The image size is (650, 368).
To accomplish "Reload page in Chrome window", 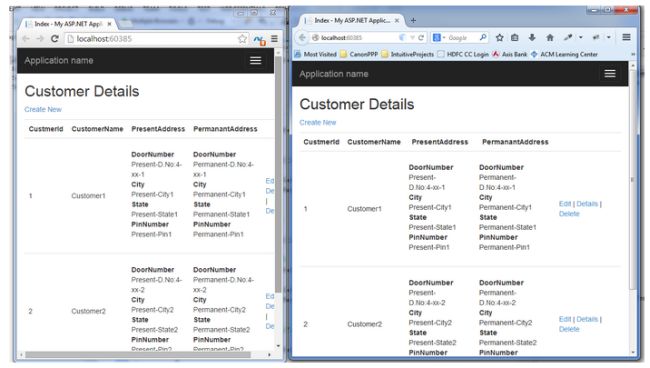I will [54, 39].
